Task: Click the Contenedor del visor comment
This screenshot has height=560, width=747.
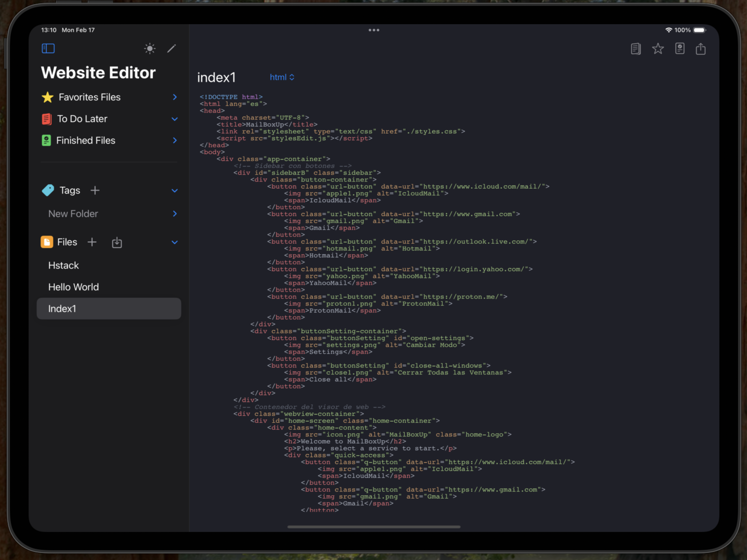Action: 309,407
